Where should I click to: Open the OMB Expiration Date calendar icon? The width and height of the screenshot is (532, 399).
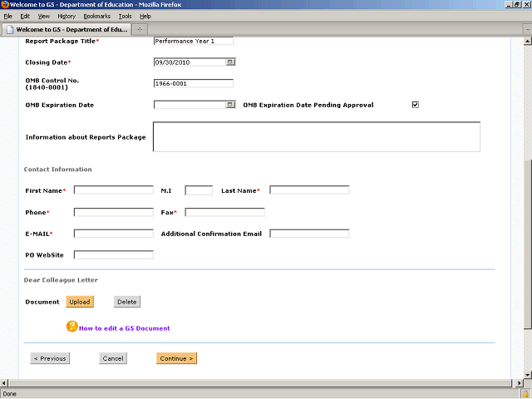click(230, 105)
